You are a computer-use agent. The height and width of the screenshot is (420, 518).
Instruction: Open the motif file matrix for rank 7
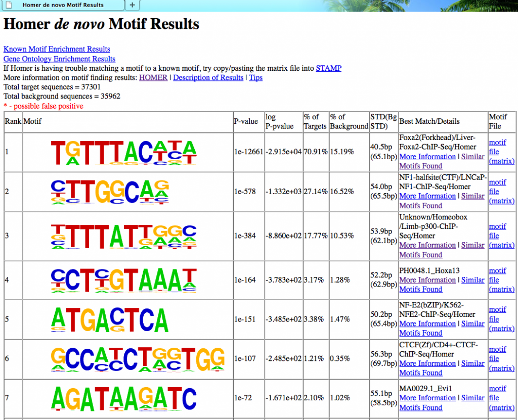click(500, 398)
